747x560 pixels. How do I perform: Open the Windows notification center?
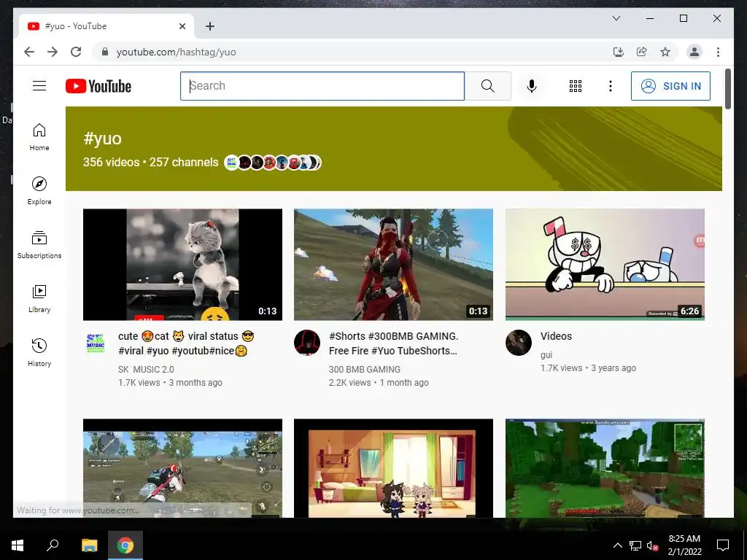723,545
